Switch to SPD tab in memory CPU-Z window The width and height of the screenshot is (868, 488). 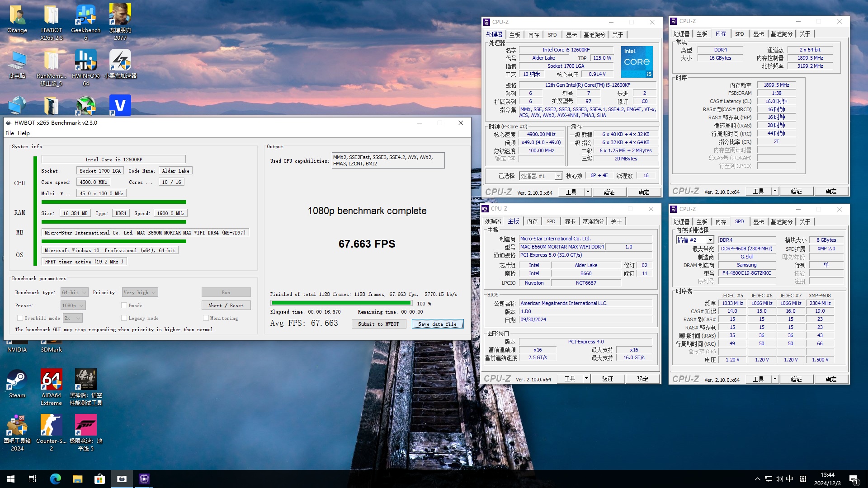tap(739, 34)
